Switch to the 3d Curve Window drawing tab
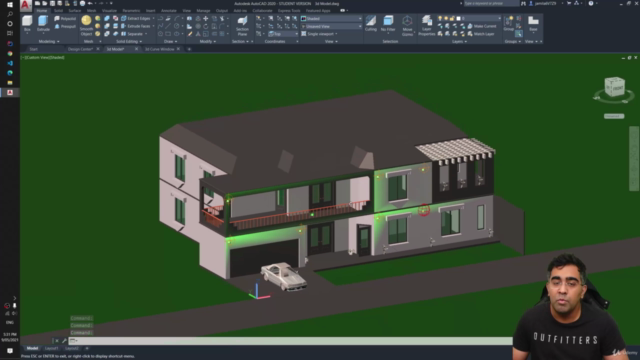This screenshot has height=360, width=640. click(159, 49)
